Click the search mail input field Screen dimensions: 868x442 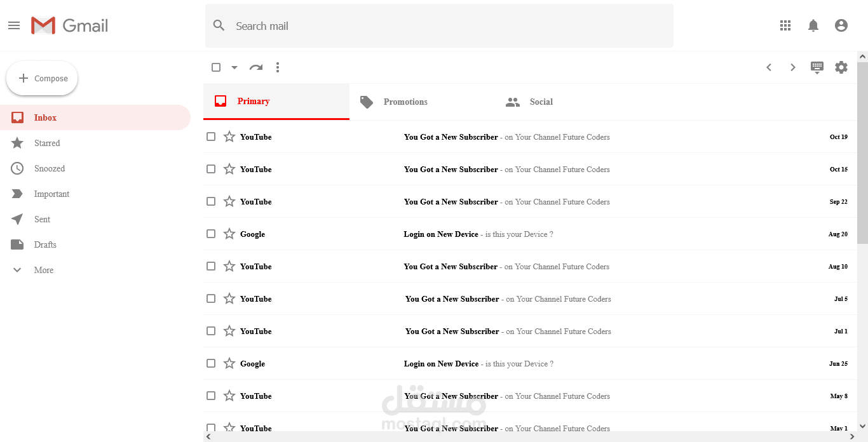pyautogui.click(x=438, y=26)
